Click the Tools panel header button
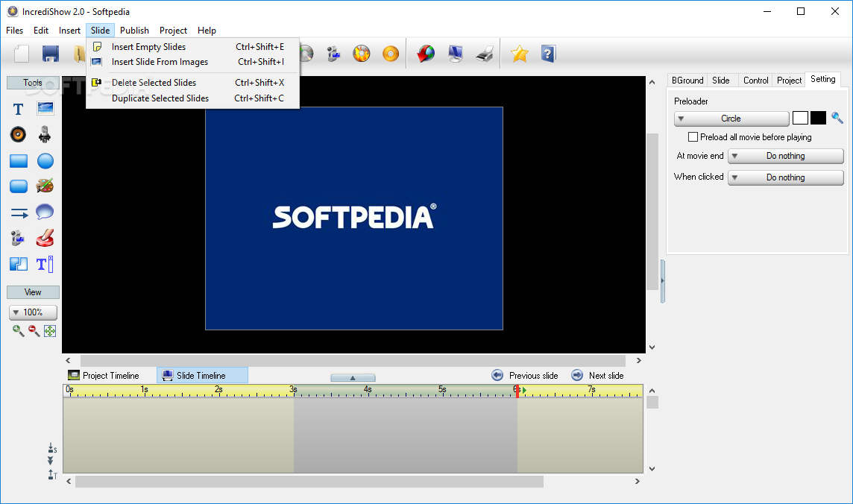853x504 pixels. pos(33,83)
